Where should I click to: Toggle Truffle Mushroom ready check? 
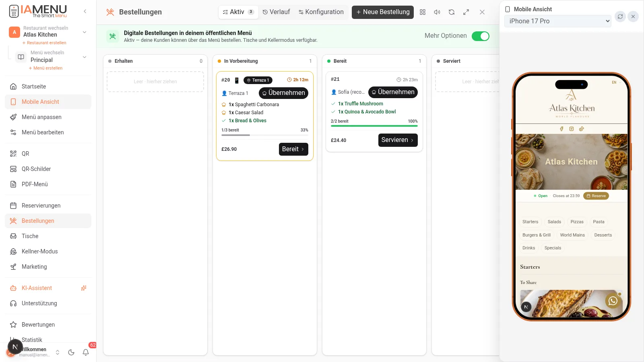(x=333, y=104)
